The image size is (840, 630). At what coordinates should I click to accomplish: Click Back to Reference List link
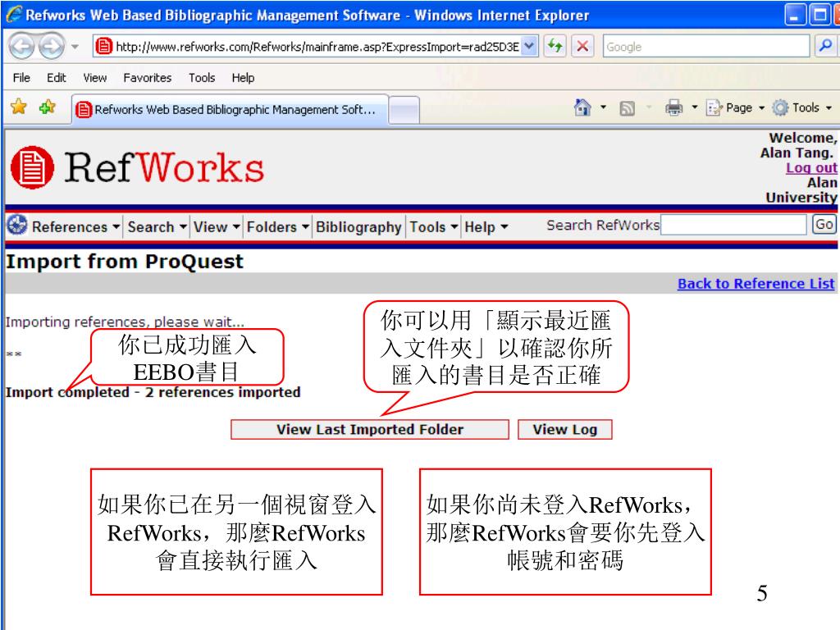pos(756,283)
